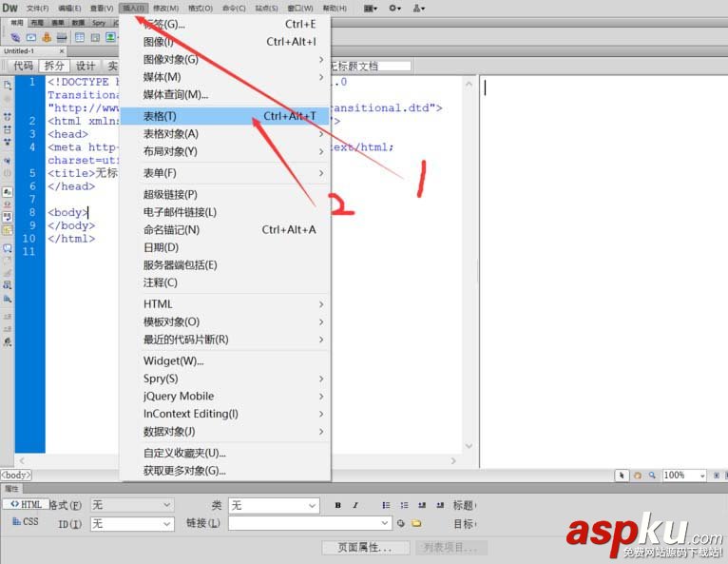Click the Point to File target icon
Viewport: 728px width, 564px height.
click(x=401, y=524)
